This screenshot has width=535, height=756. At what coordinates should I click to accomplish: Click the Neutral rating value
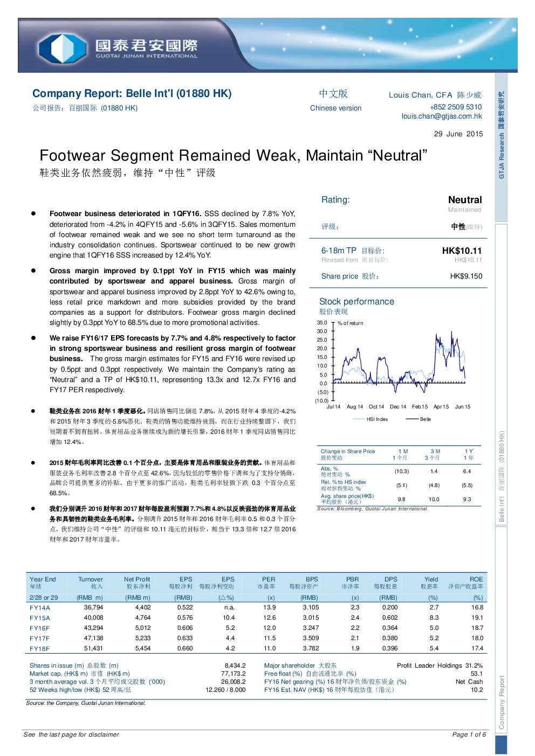[465, 200]
